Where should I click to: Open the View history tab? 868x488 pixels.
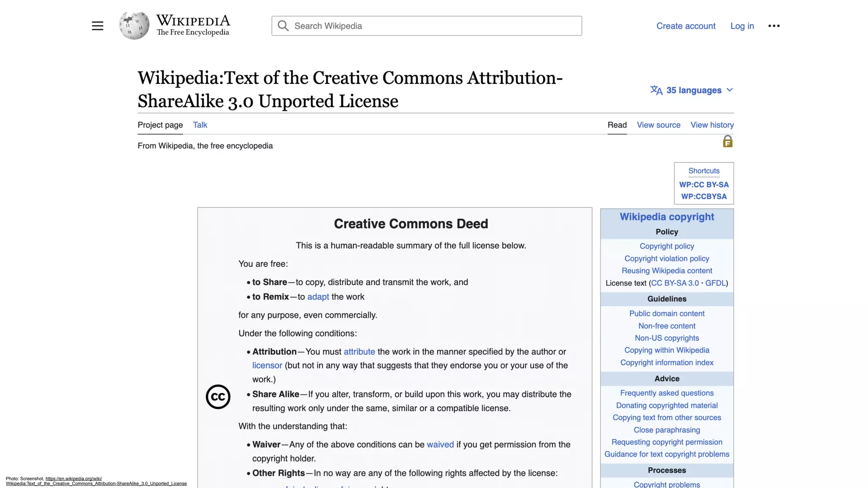(x=712, y=125)
